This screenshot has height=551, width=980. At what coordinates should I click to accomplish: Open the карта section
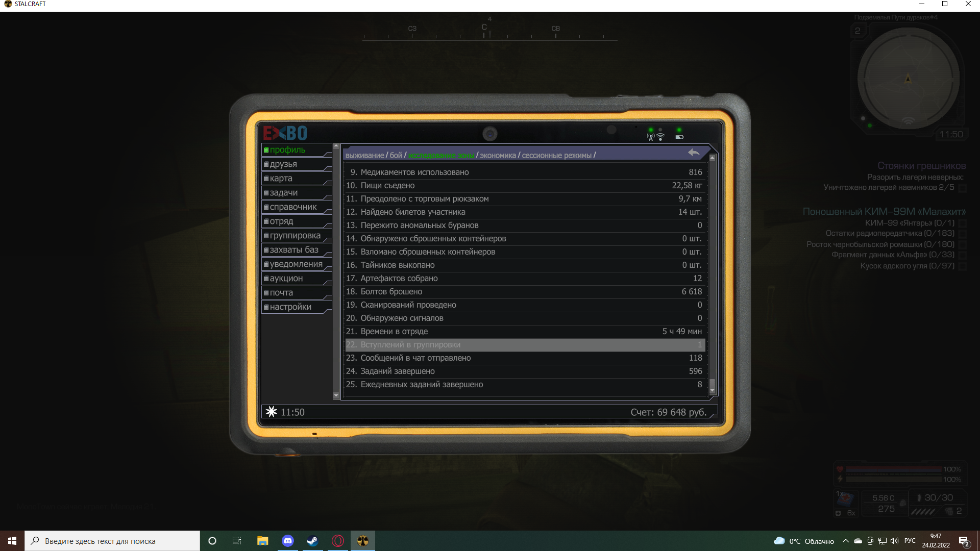tap(297, 179)
